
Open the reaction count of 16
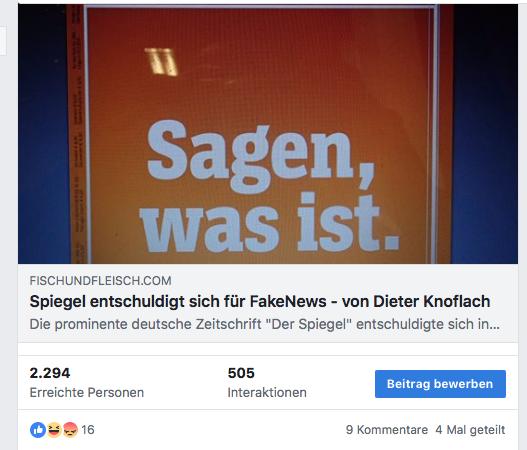point(88,430)
